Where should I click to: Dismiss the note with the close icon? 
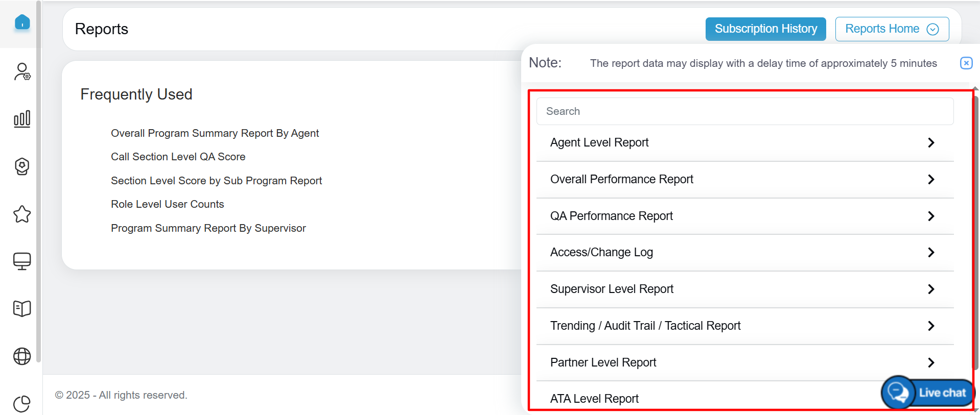(x=966, y=63)
